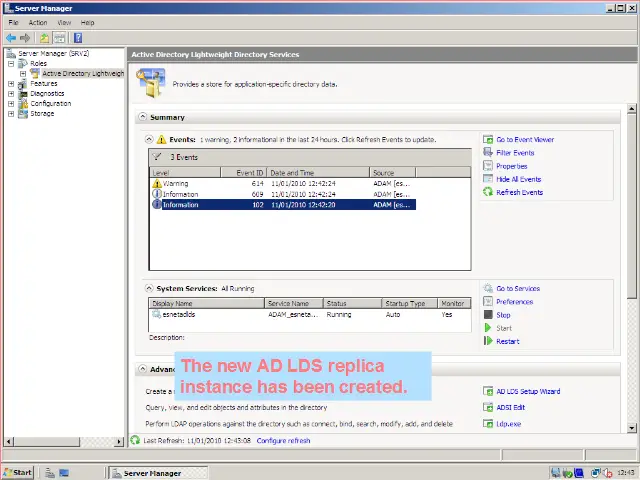Expand the Configuration tree node
Screen dimensions: 640x480
(x=11, y=104)
